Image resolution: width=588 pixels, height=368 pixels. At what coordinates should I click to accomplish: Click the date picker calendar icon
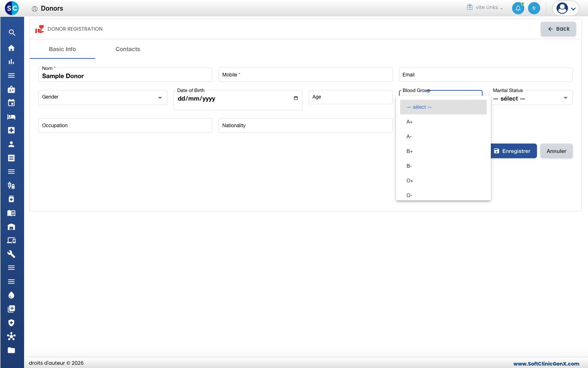pos(296,98)
